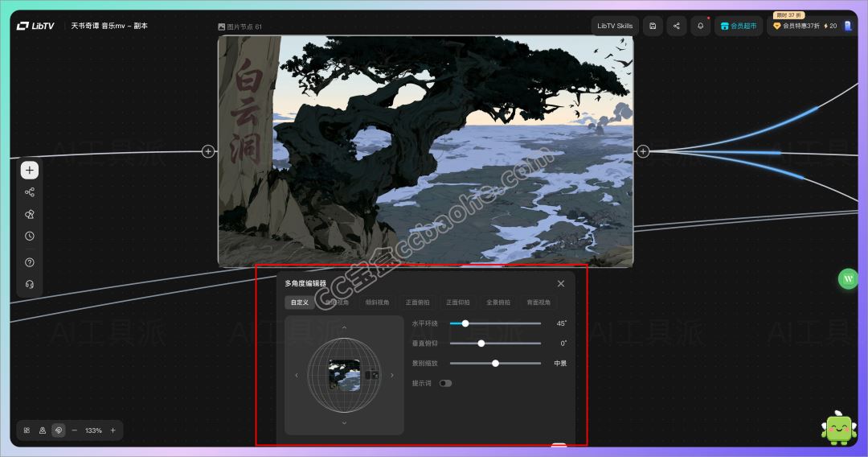The image size is (868, 457).
Task: Select the 正面仰拍 preset tab
Action: [x=458, y=303]
